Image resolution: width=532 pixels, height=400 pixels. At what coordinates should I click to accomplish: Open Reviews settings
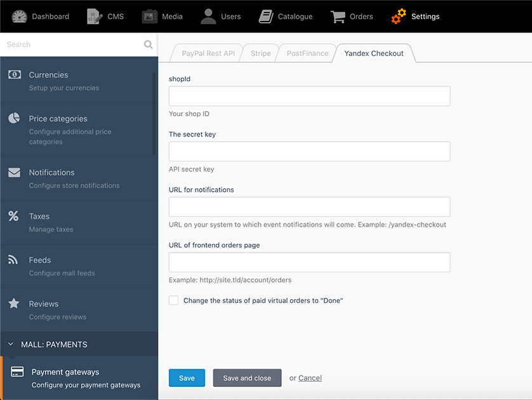click(79, 310)
